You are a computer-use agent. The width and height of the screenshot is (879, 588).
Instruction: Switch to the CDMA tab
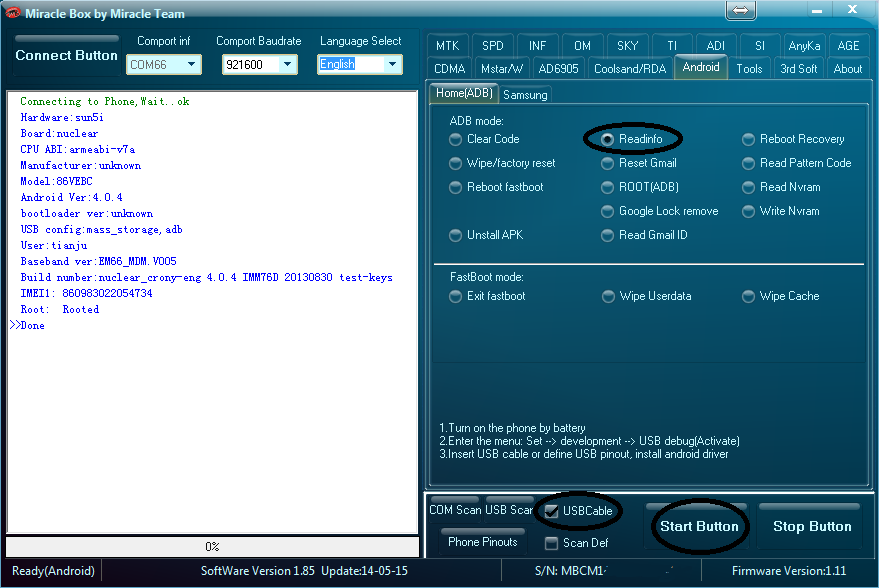click(450, 69)
